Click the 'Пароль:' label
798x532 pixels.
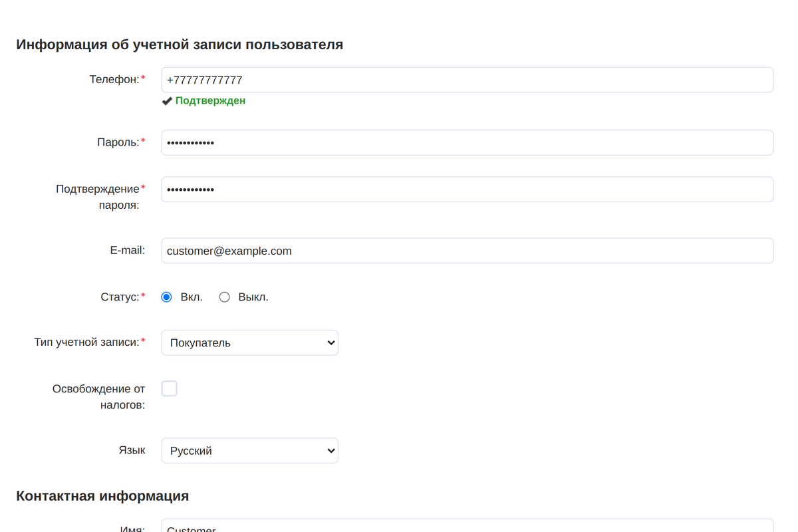(118, 142)
